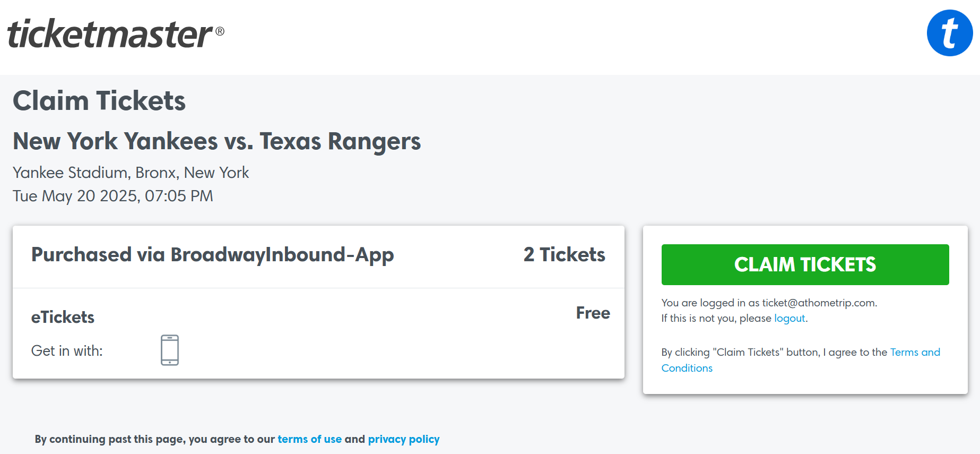Open the terms of use link
980x454 pixels.
(x=309, y=439)
